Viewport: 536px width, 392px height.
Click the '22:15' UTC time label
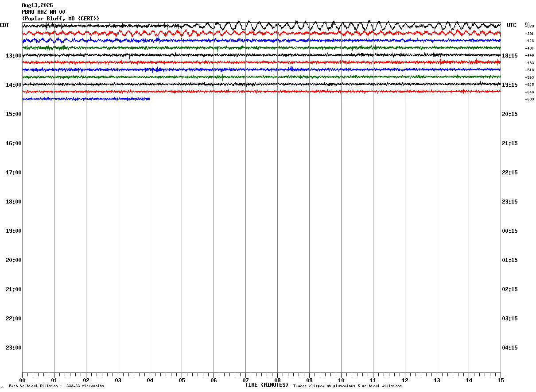click(x=510, y=173)
